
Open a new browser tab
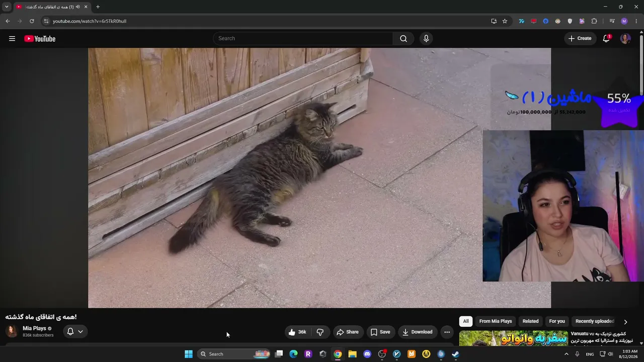(98, 7)
